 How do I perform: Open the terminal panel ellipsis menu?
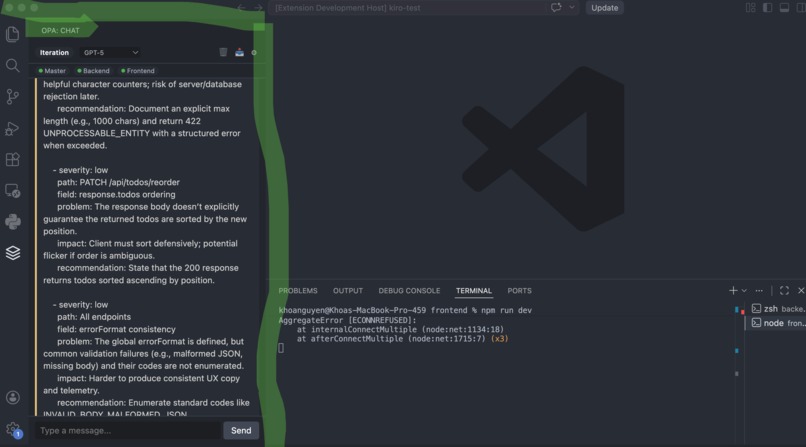759,291
